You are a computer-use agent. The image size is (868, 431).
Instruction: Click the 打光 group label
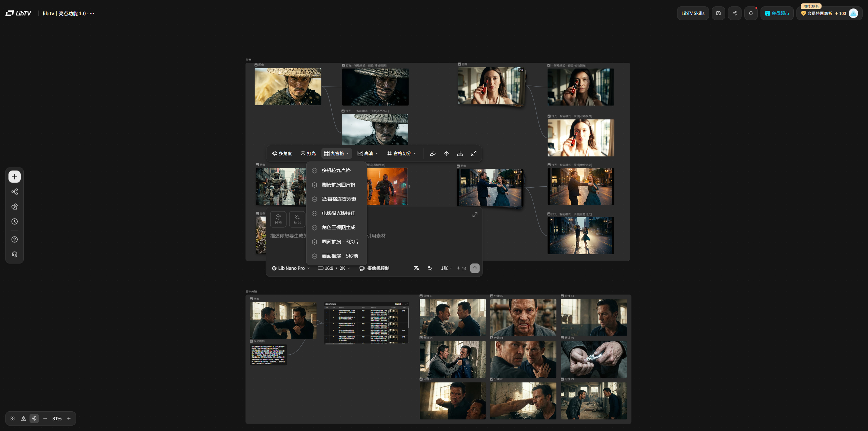coord(249,60)
